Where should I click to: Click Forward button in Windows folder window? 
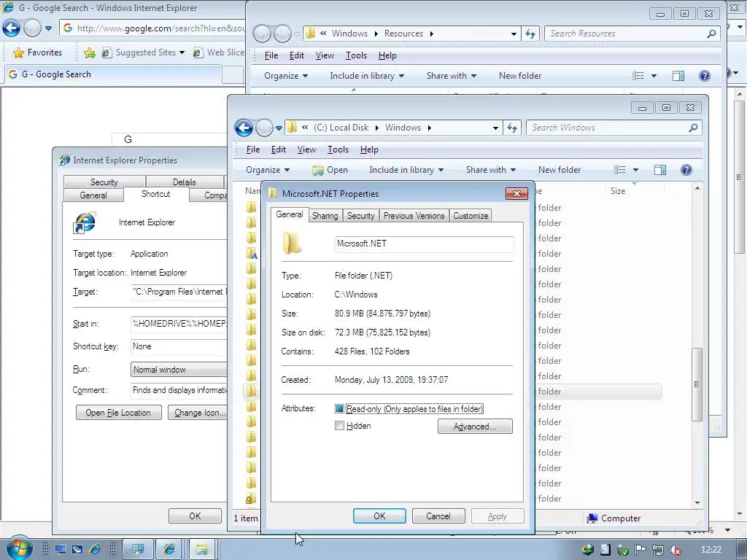pyautogui.click(x=264, y=128)
